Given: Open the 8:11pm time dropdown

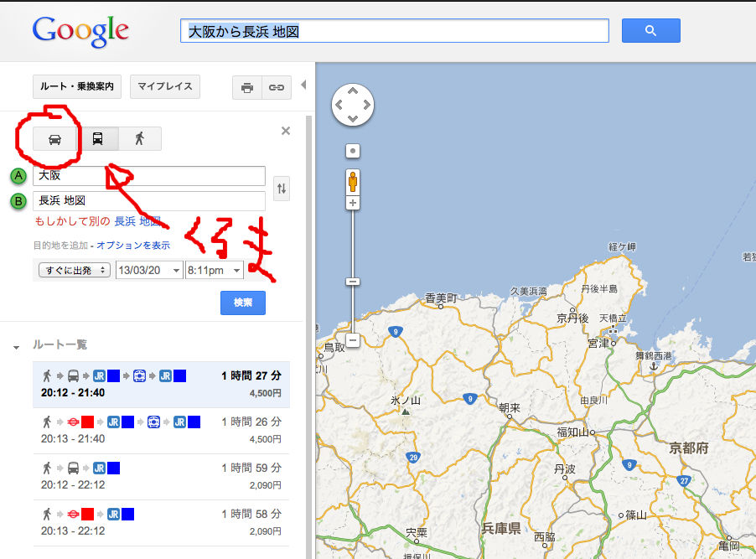Looking at the screenshot, I should 214,271.
